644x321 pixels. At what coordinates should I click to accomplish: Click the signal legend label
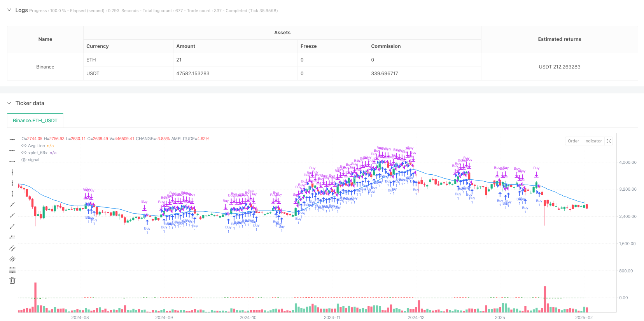tap(33, 160)
